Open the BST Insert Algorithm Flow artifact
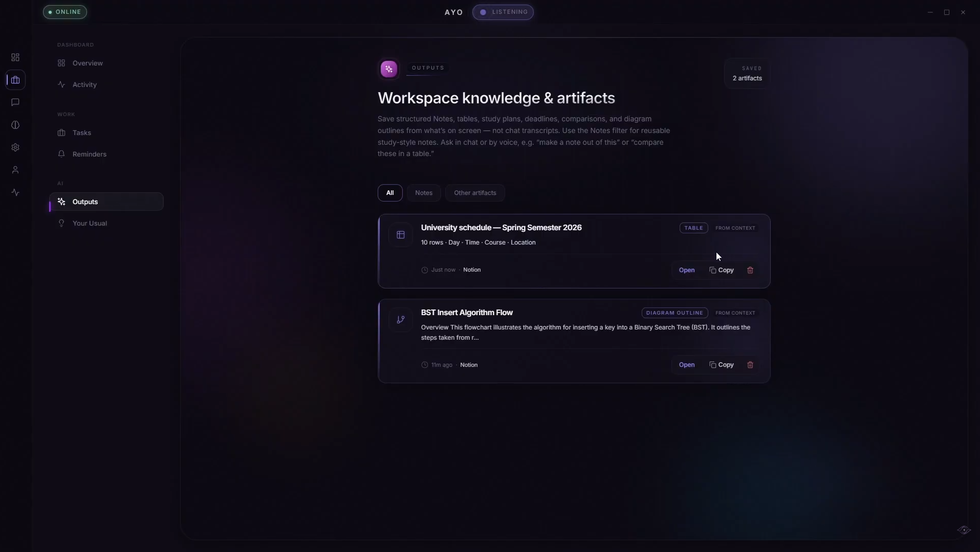Viewport: 980px width, 552px height. (687, 365)
